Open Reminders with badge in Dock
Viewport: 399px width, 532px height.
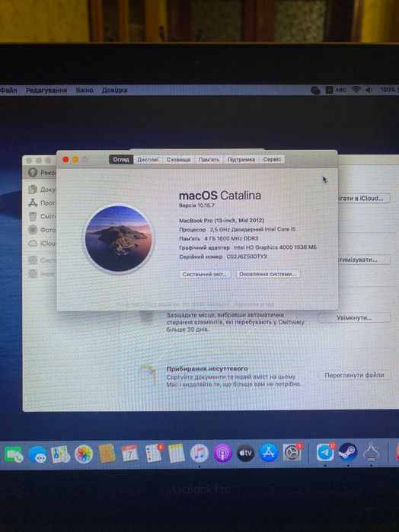pyautogui.click(x=154, y=454)
